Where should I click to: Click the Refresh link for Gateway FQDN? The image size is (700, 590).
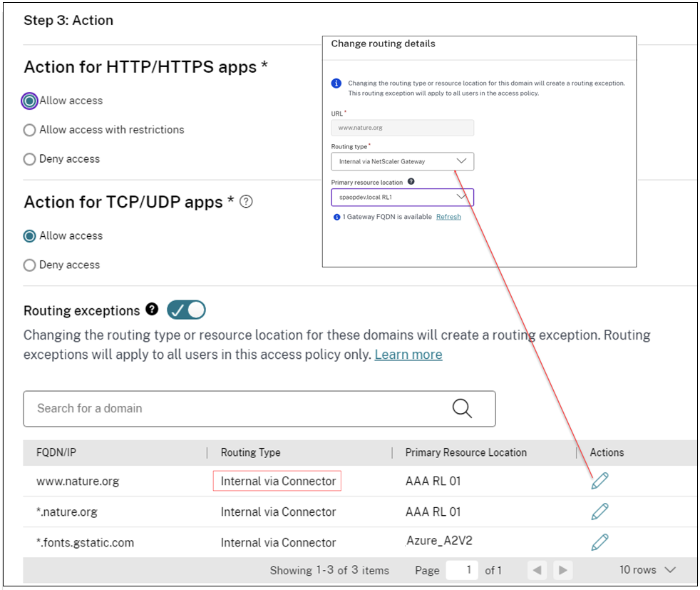coord(449,215)
